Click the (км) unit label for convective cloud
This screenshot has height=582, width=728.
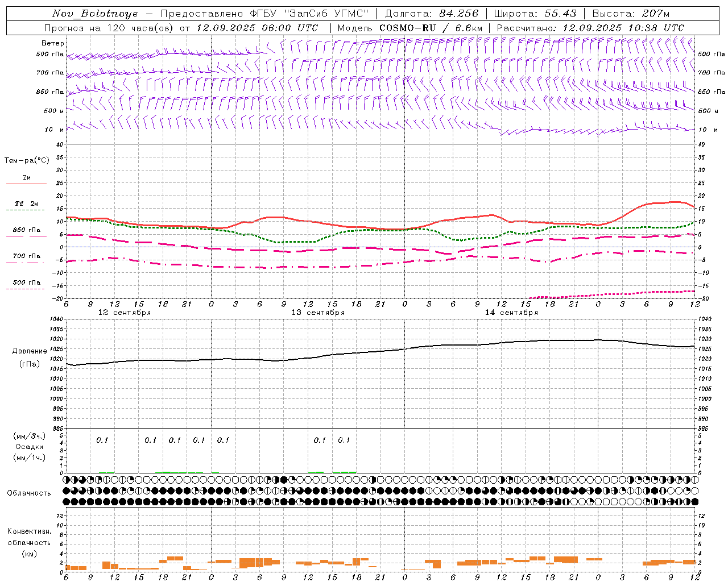click(x=30, y=554)
